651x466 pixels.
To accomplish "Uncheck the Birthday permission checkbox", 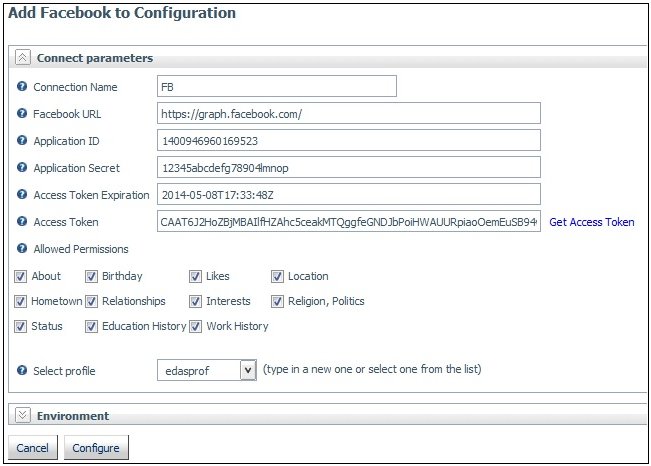I will click(91, 277).
